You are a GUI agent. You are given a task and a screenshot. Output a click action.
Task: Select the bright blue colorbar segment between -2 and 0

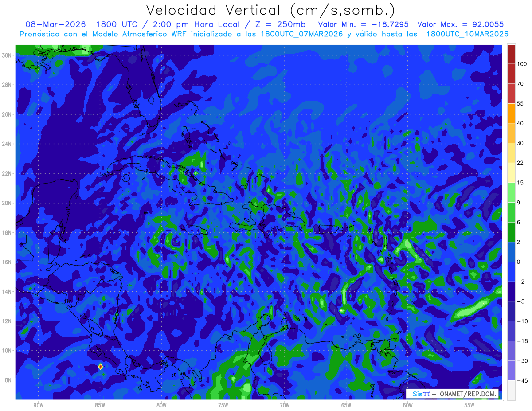511,271
